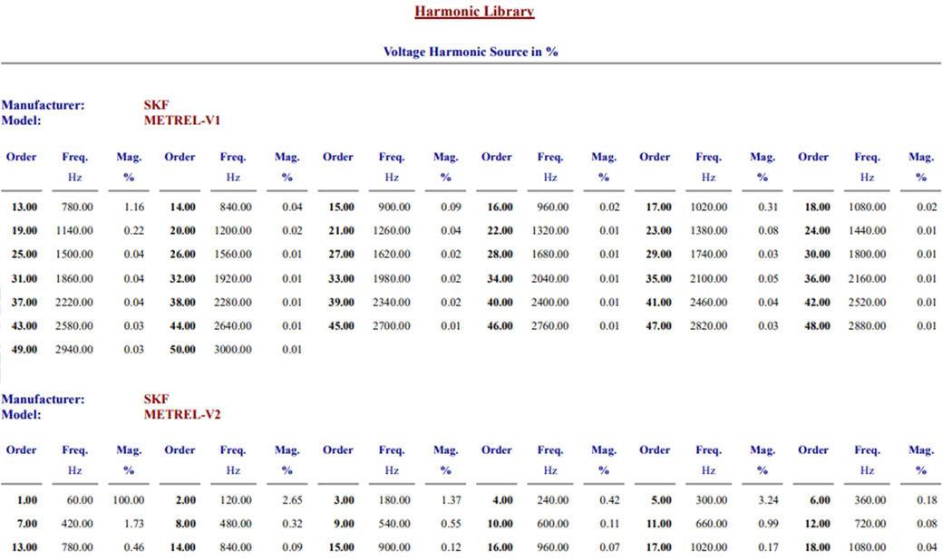Select the 0.05 magnitude value

(x=768, y=278)
